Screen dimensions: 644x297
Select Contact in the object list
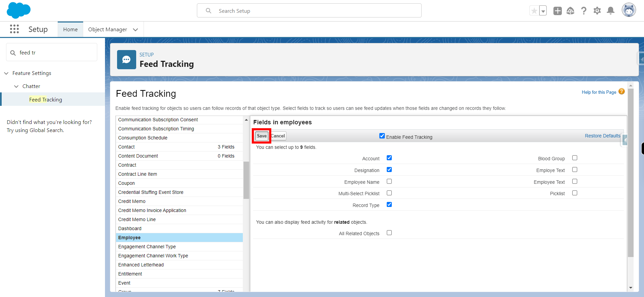179,147
